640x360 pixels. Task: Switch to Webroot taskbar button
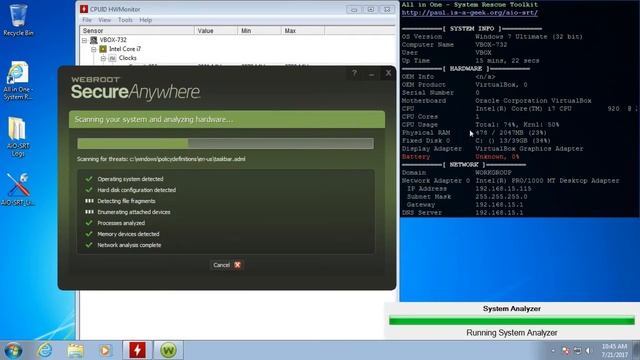168,350
